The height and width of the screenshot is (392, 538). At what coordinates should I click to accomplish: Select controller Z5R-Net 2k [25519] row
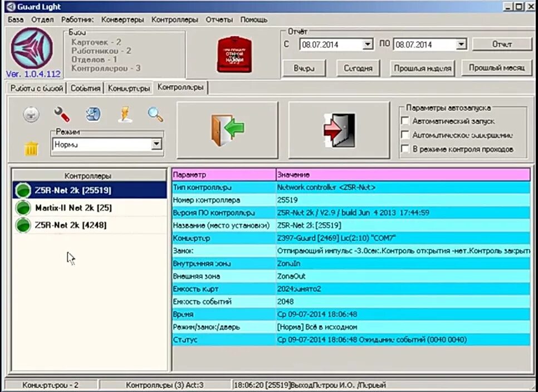[90, 190]
